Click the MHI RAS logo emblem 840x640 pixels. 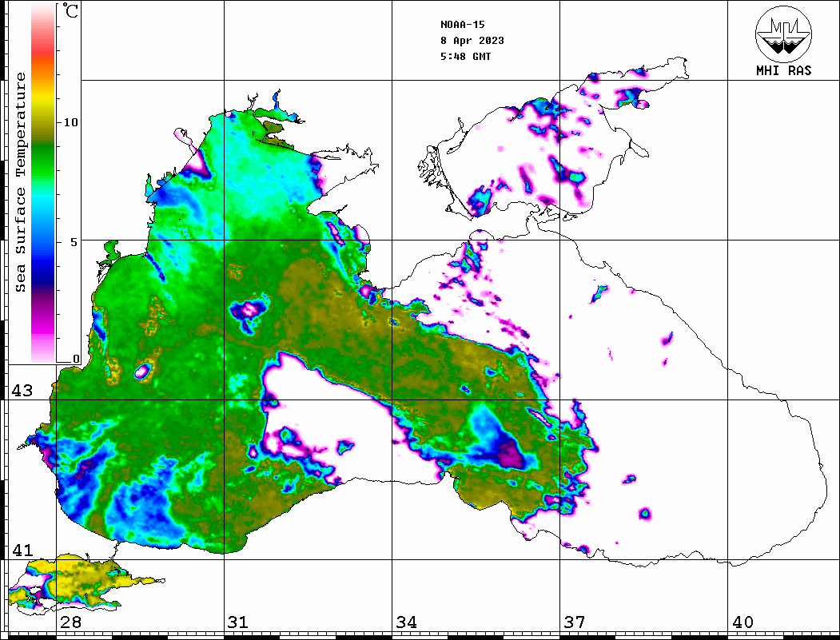tap(784, 34)
